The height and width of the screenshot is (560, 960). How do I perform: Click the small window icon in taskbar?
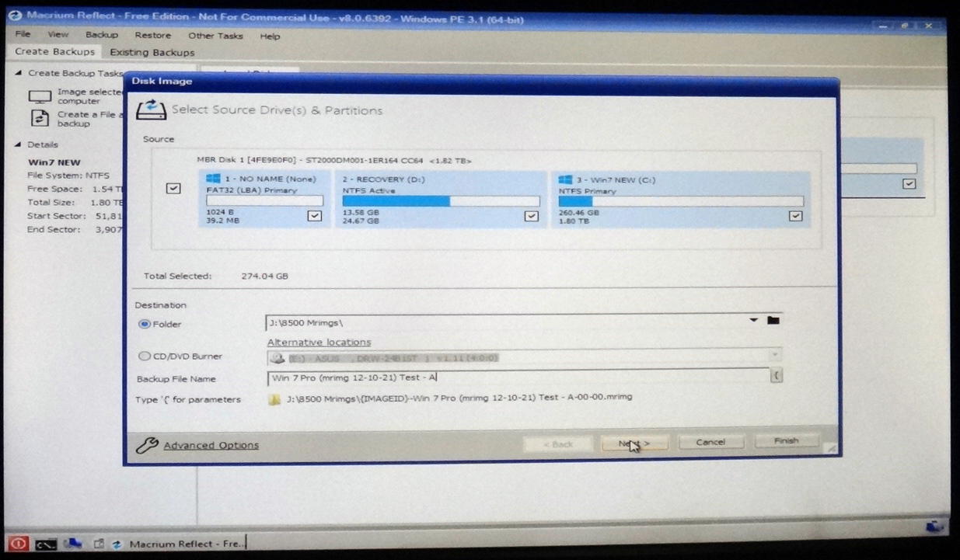99,544
